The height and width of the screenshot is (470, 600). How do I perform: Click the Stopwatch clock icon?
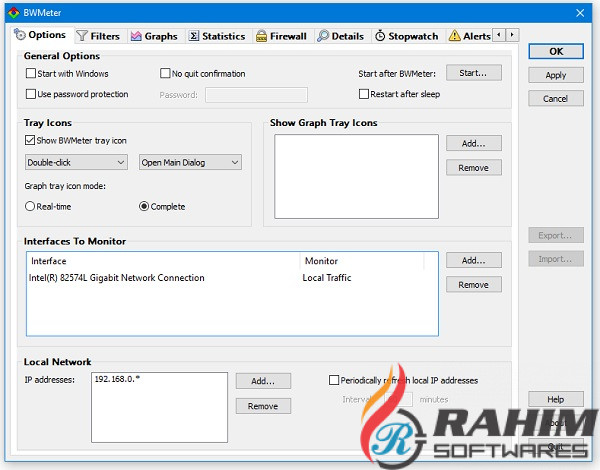click(x=380, y=36)
